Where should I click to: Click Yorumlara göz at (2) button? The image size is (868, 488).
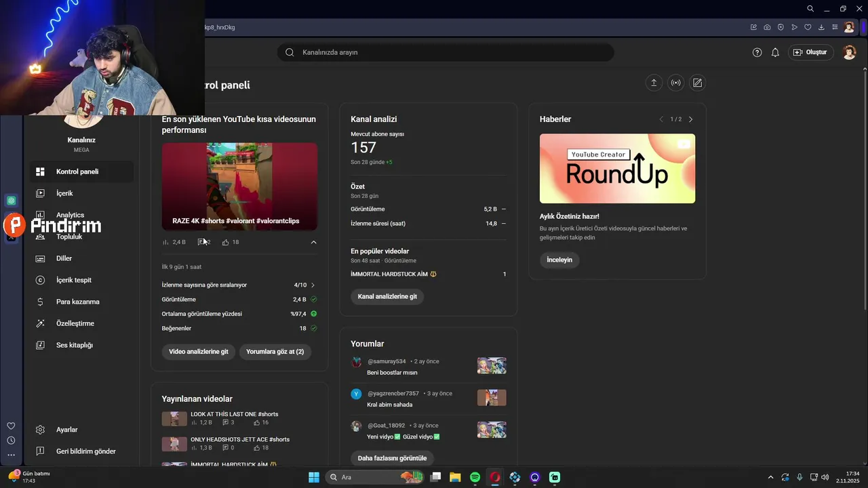[275, 352]
